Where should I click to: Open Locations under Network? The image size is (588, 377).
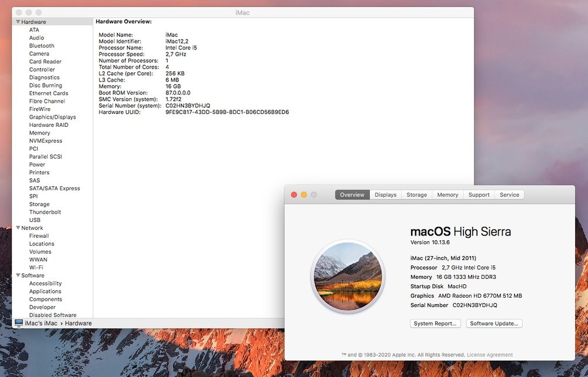click(42, 244)
